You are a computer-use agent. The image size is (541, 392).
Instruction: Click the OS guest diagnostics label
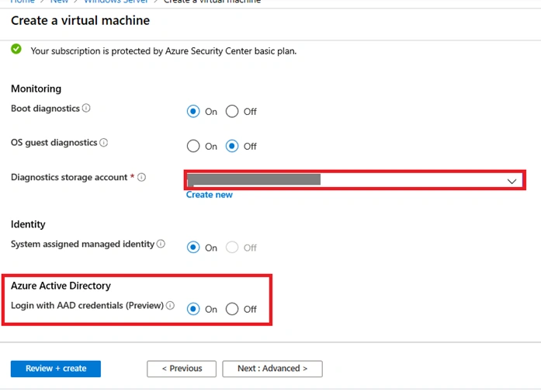tap(54, 143)
